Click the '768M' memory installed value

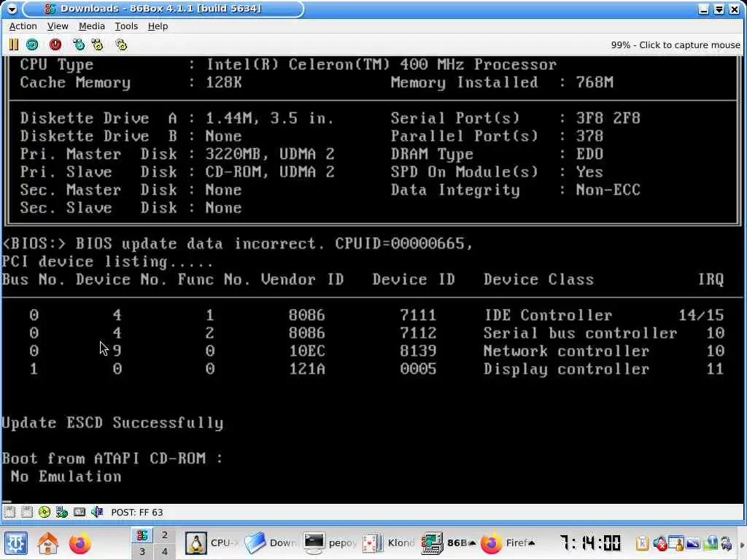click(595, 82)
